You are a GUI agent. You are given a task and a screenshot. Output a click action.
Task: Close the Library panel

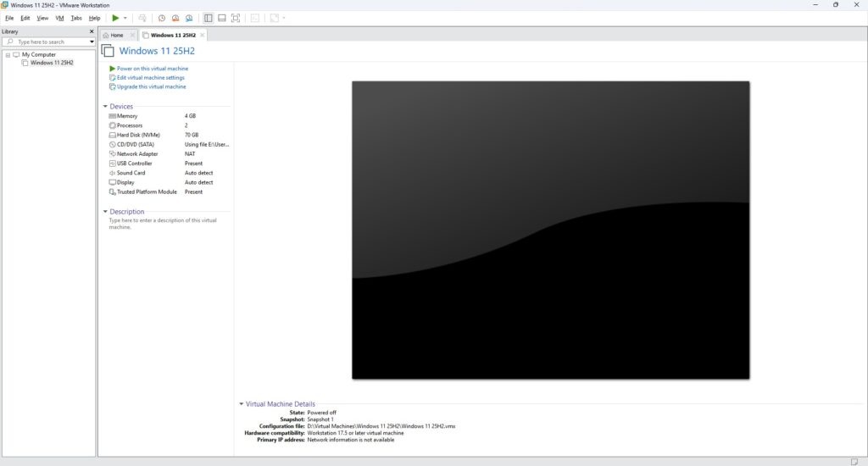[92, 31]
